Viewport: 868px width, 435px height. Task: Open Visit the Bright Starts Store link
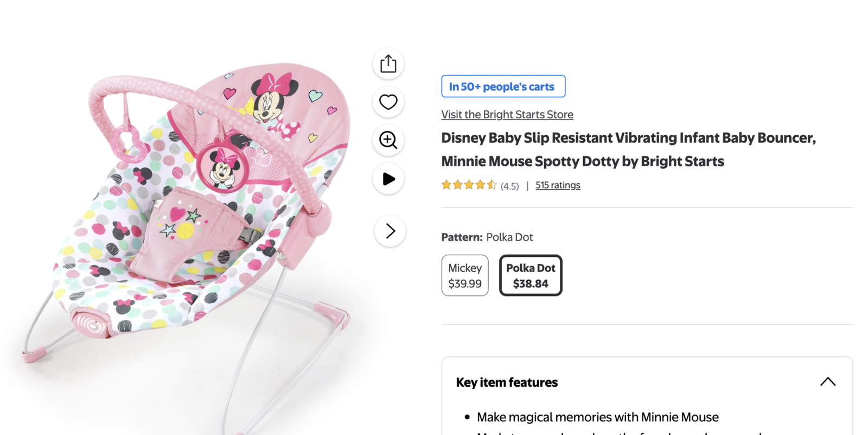(507, 115)
